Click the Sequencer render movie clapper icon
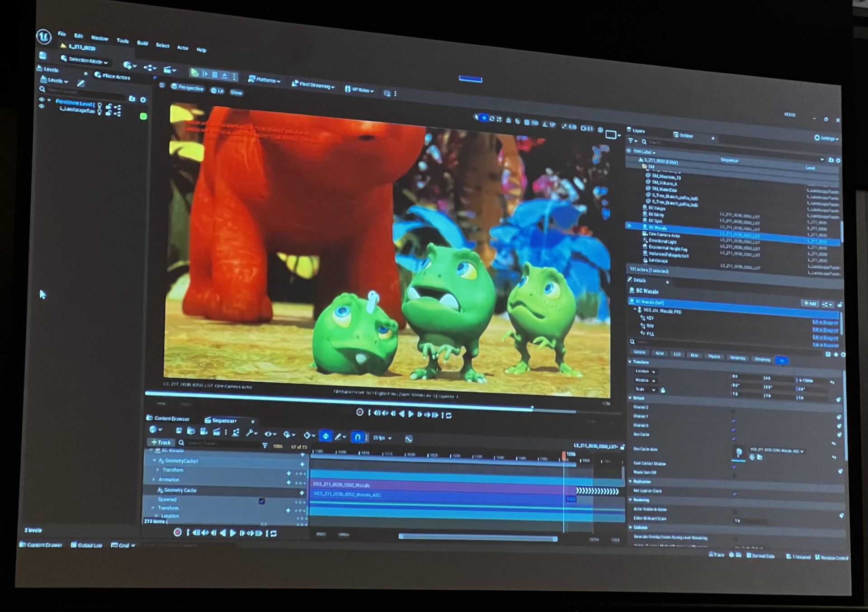 pos(217,432)
